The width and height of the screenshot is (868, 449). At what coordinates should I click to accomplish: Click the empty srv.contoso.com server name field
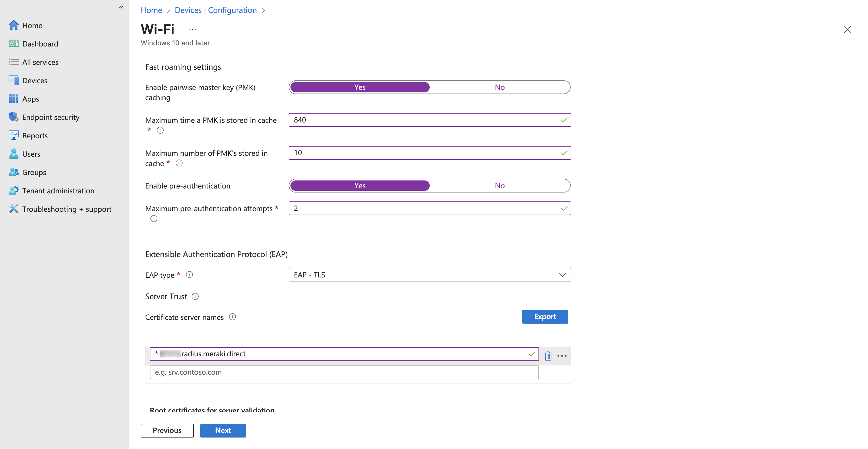coord(344,372)
